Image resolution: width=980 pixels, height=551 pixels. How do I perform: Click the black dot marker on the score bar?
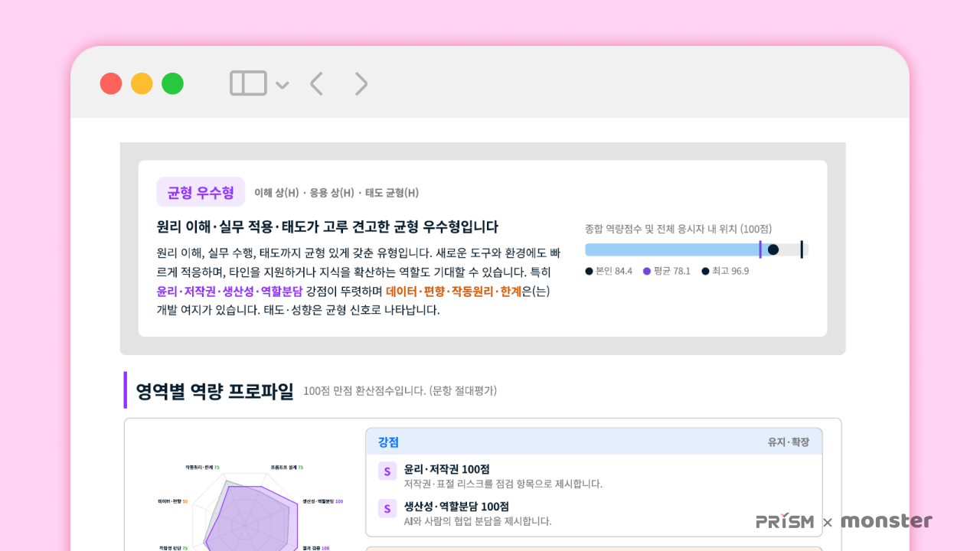coord(773,249)
